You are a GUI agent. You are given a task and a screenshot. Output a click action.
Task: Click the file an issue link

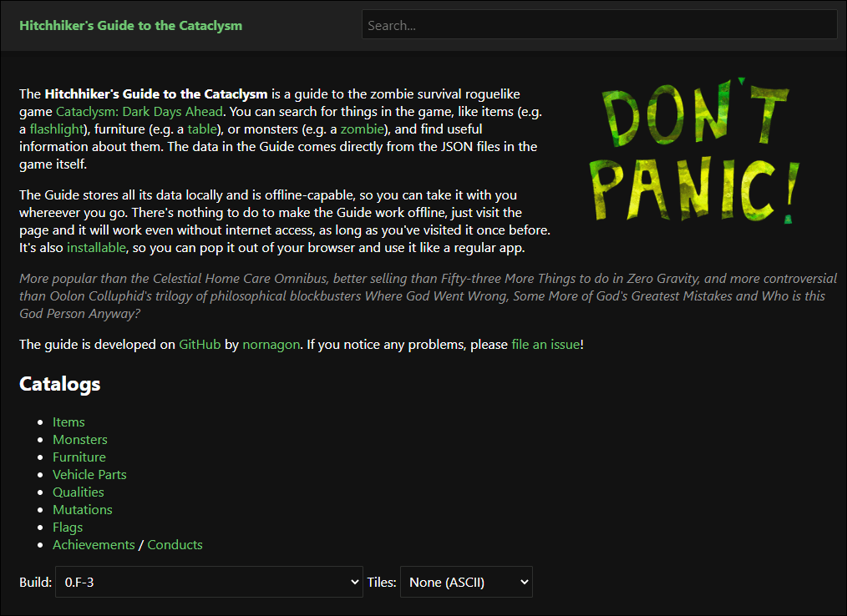[545, 345]
